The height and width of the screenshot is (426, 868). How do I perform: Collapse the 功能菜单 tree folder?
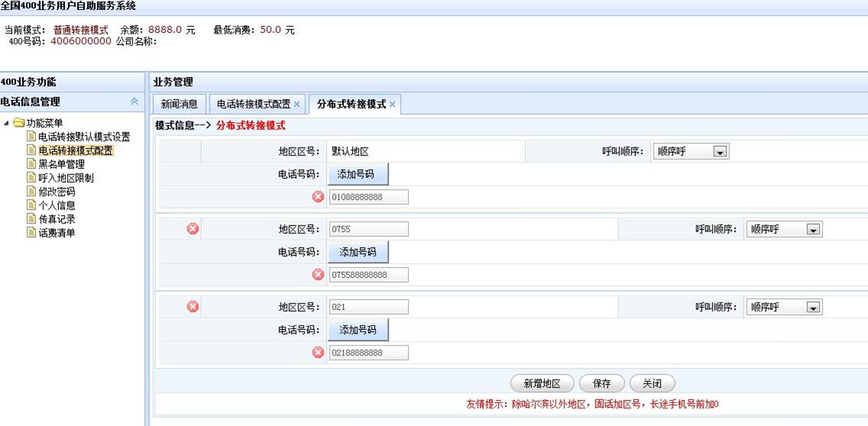[7, 123]
